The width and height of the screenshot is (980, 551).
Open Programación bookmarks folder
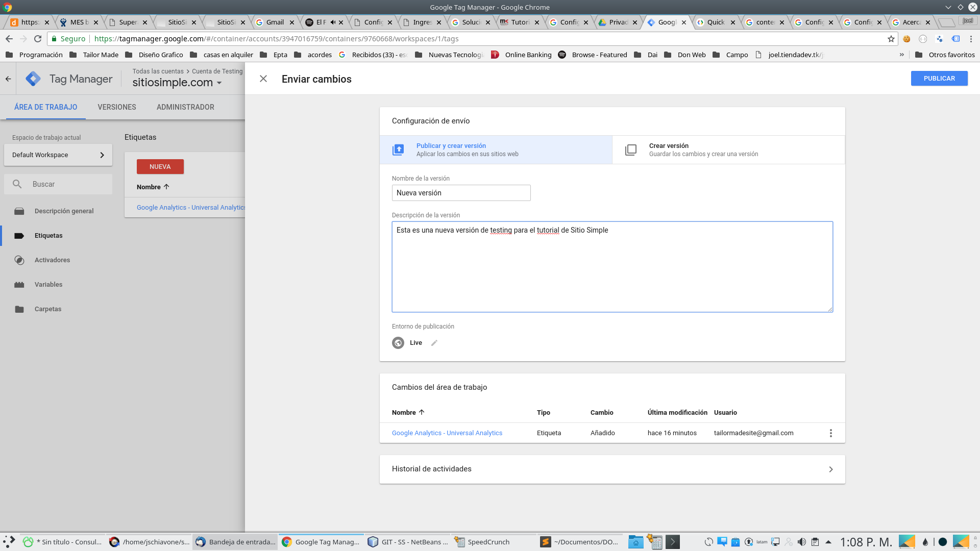click(34, 55)
